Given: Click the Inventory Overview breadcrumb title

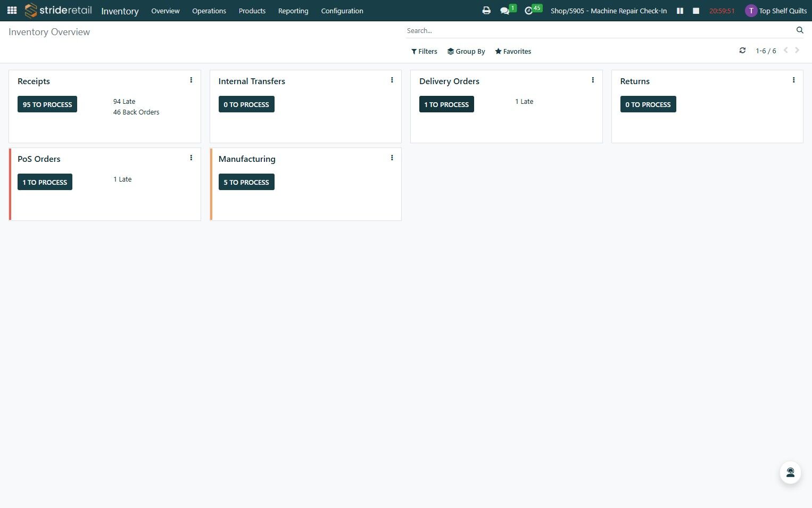Looking at the screenshot, I should pos(49,32).
